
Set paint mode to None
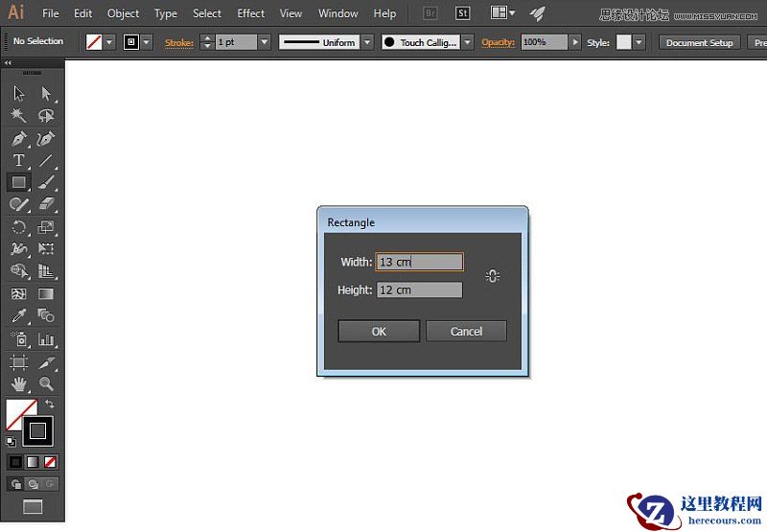click(50, 462)
